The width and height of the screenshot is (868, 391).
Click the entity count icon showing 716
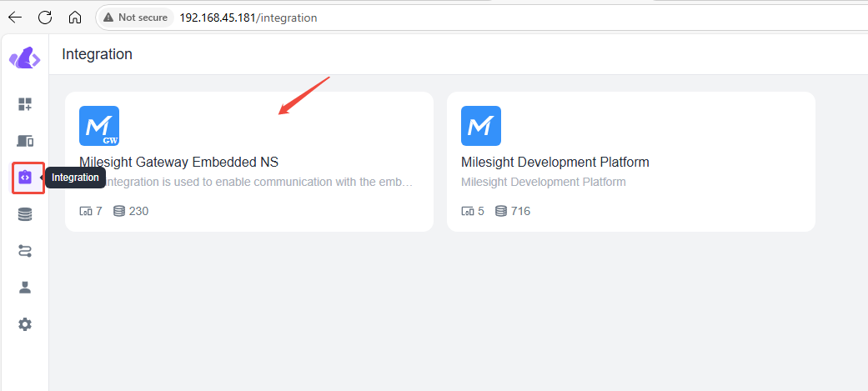[x=501, y=211]
